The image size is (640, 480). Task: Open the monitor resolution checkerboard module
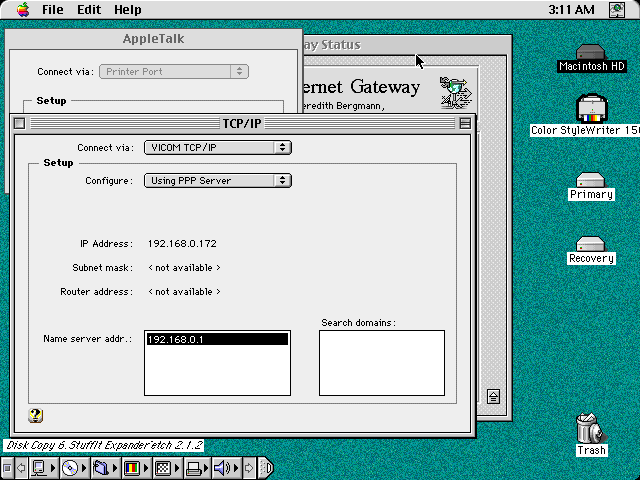pos(167,468)
